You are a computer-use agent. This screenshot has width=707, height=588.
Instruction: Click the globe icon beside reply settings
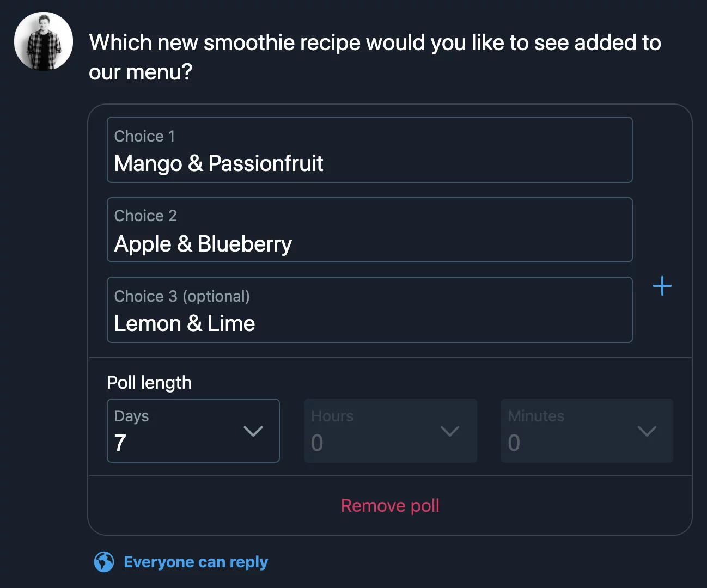pos(104,562)
